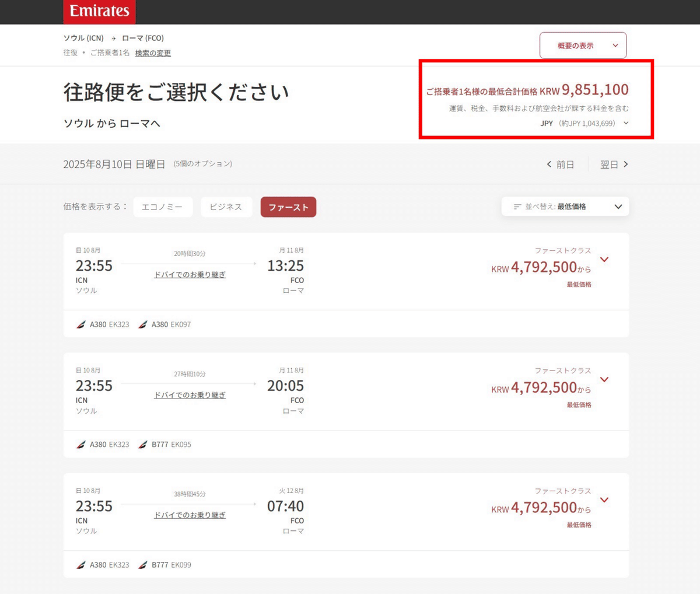
Task: Click the 9,851,100 total price text
Action: click(x=595, y=90)
